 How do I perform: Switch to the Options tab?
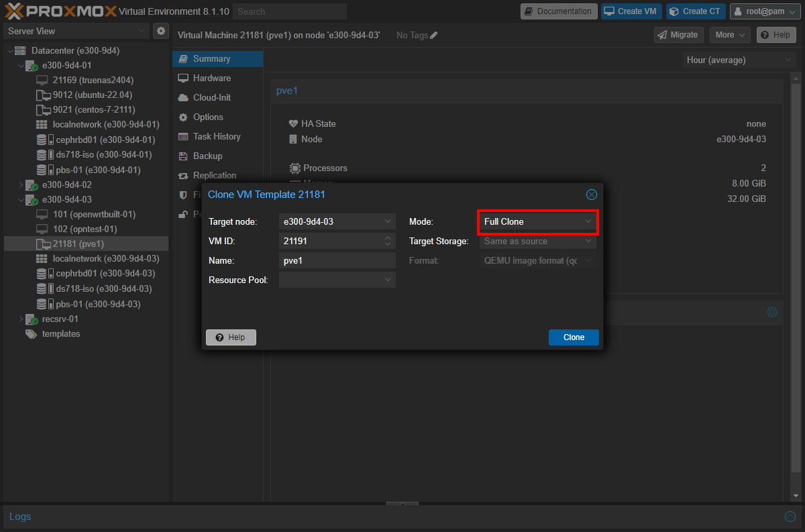[217, 117]
